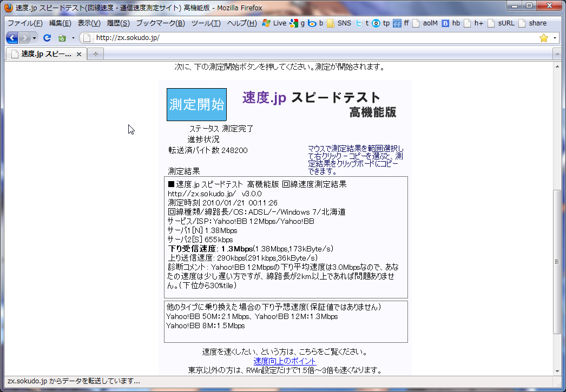Reload the page with the refresh icon
The height and width of the screenshot is (392, 566).
(47, 38)
